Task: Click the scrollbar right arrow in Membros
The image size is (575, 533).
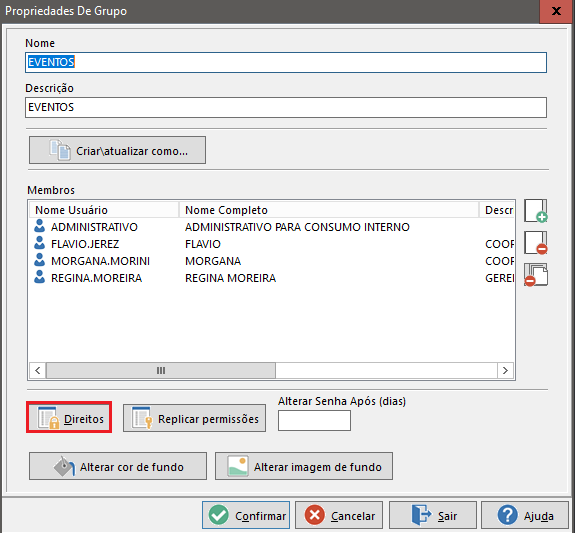Action: click(x=505, y=370)
